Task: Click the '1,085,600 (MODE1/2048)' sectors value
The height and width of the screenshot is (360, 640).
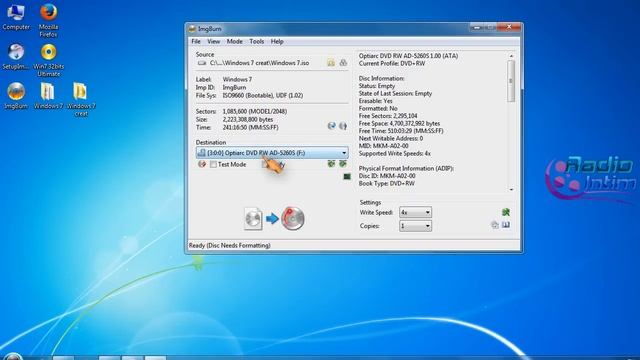Action: (255, 111)
